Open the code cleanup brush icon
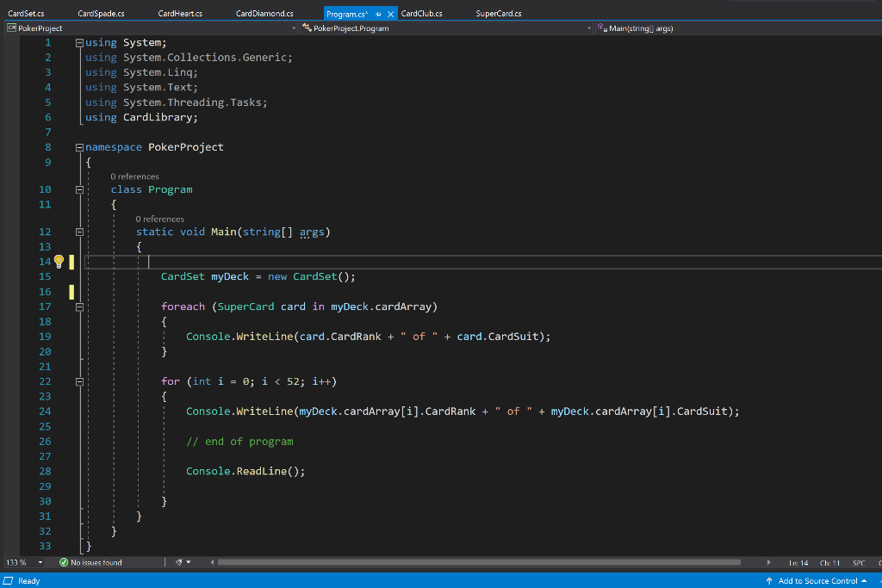882x588 pixels. point(179,562)
